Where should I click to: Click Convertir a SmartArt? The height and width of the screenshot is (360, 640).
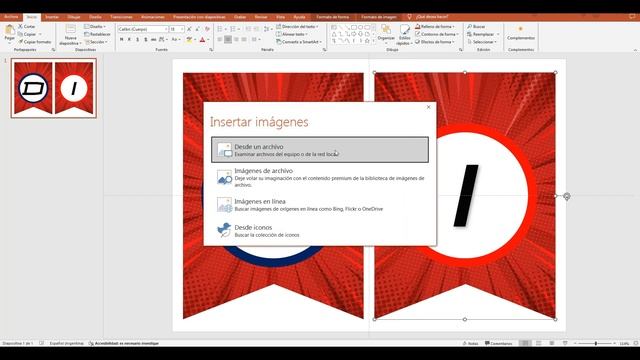click(299, 42)
